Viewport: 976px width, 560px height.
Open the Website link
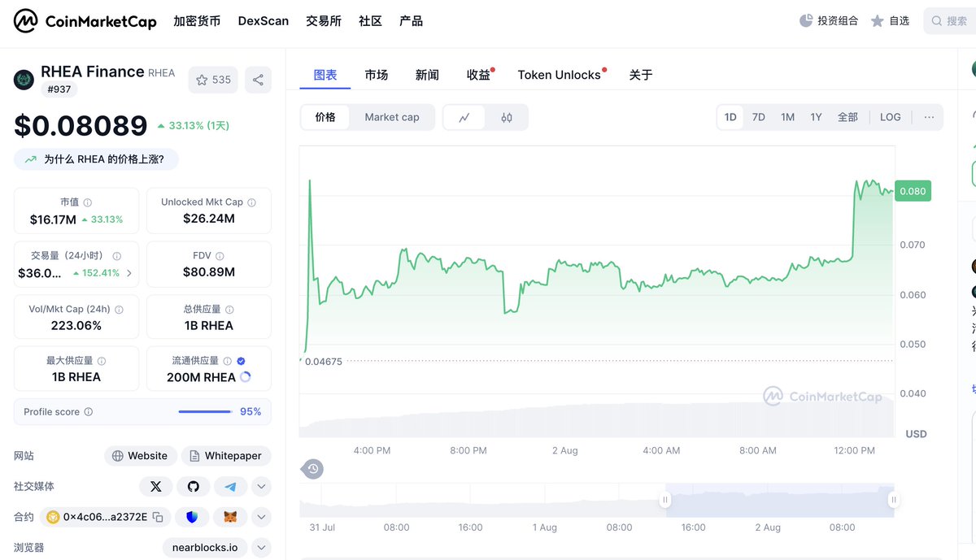(140, 456)
